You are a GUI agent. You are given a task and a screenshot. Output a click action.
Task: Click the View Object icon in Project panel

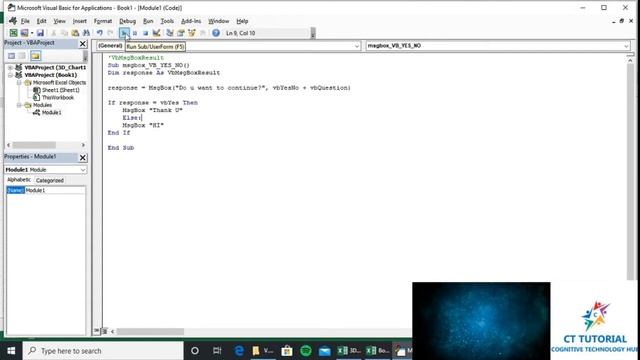pos(22,56)
